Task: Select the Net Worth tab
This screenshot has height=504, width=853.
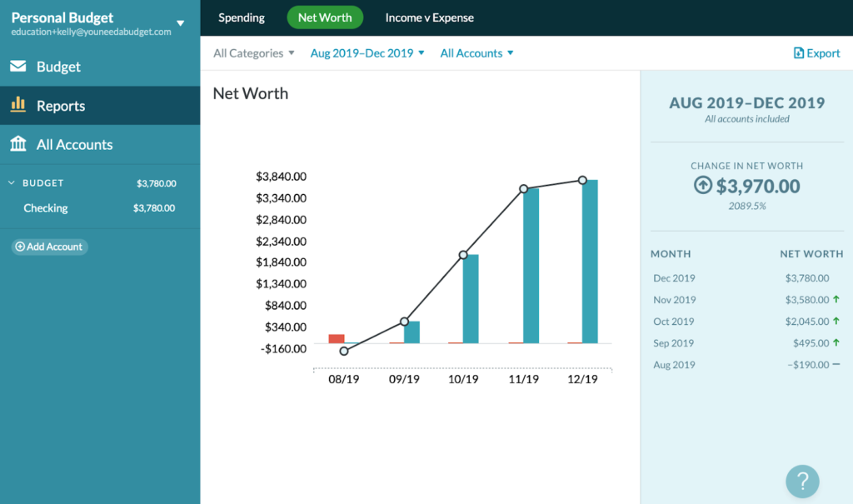Action: tap(325, 17)
